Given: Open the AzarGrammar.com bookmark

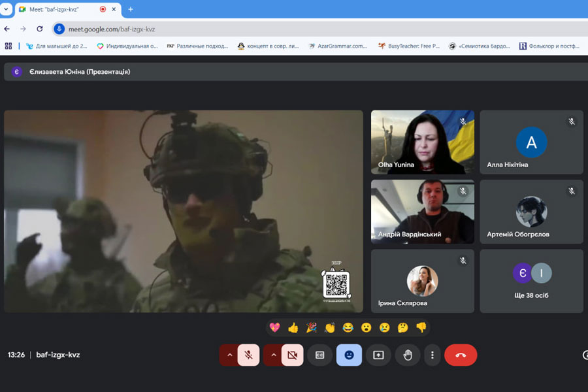Looking at the screenshot, I should click(x=338, y=46).
